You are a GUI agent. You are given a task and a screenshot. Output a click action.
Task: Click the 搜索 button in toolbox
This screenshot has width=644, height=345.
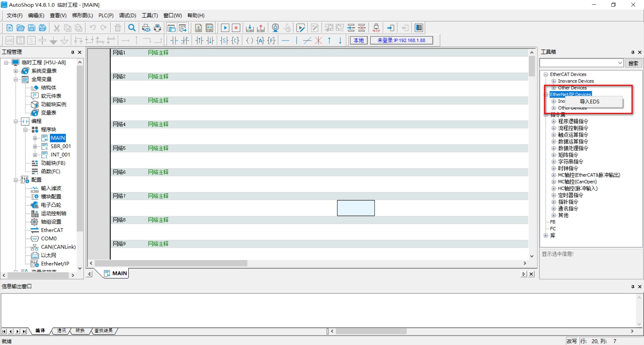(x=633, y=63)
